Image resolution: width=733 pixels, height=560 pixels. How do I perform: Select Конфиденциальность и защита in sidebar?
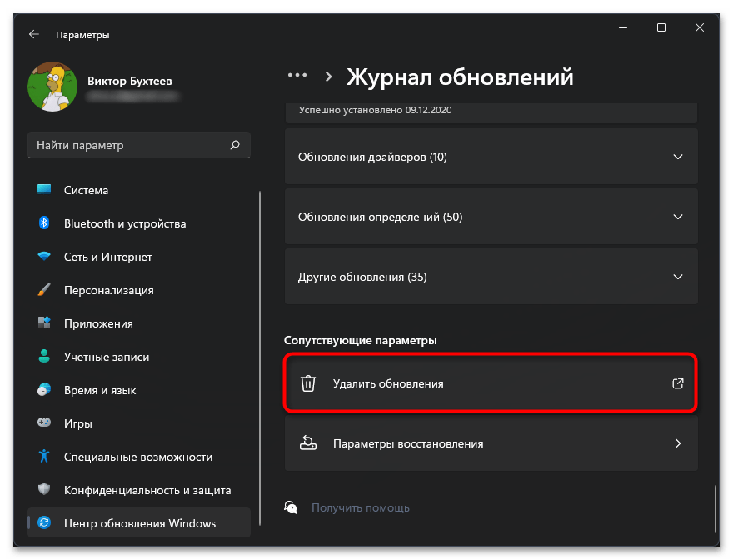[147, 490]
